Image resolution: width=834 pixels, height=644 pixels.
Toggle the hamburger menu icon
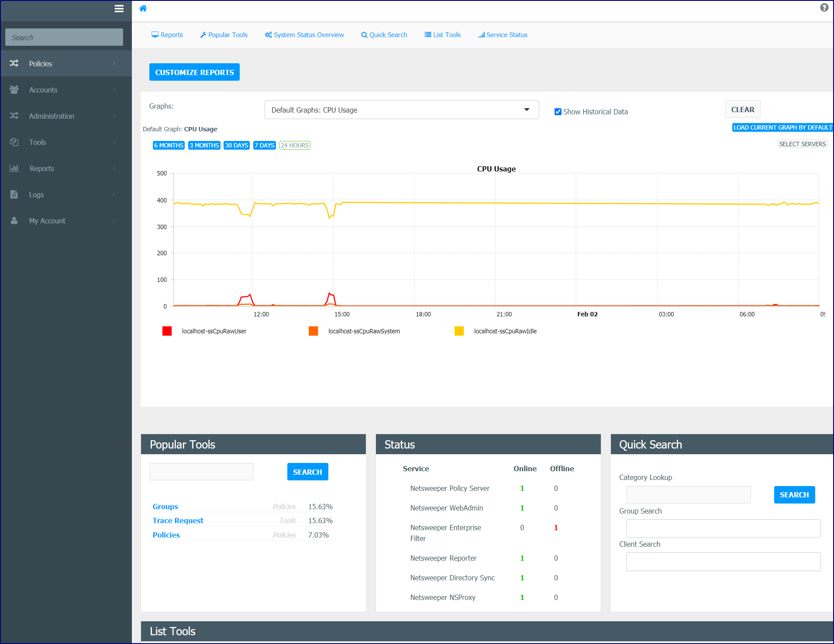119,9
